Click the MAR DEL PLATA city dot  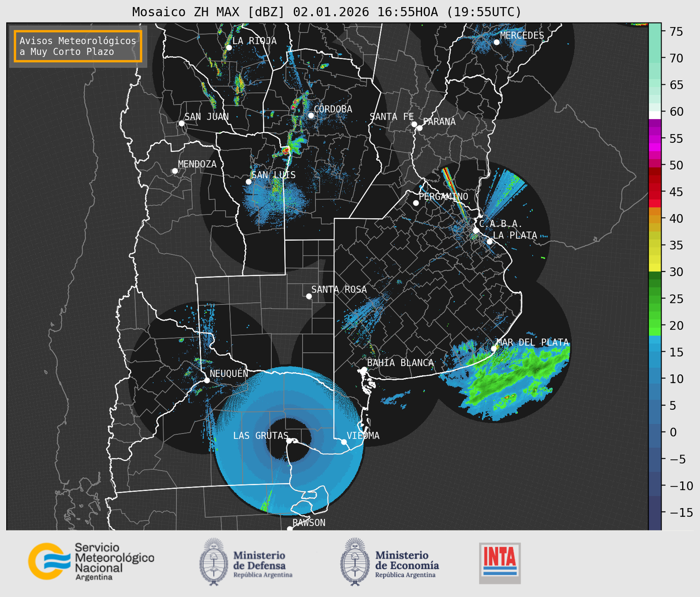click(x=494, y=349)
